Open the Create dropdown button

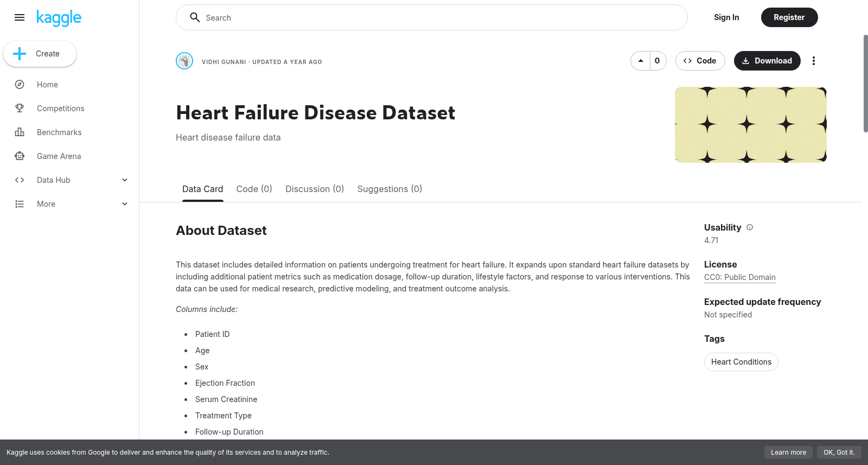(40, 54)
